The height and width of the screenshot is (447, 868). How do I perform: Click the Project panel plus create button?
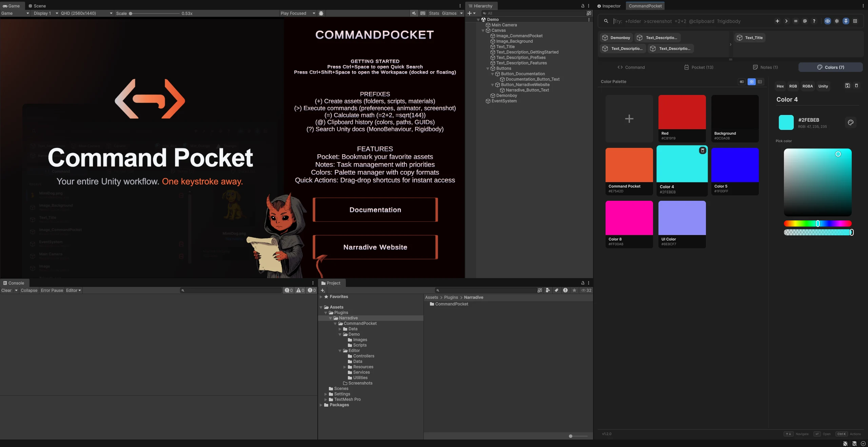click(x=322, y=290)
